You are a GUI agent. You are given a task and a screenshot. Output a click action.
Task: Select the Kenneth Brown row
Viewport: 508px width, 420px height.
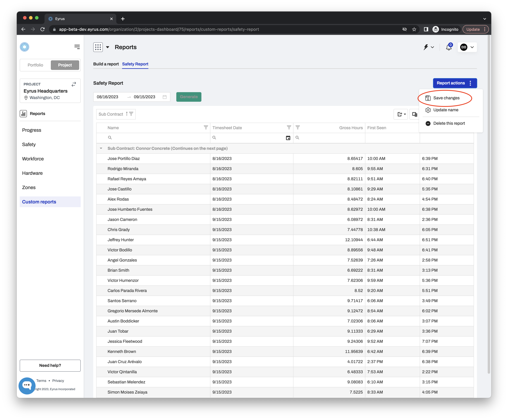click(x=285, y=352)
